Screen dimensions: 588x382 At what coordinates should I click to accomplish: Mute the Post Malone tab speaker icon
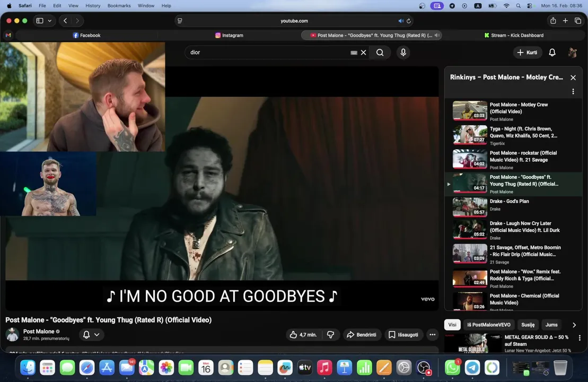pos(436,35)
